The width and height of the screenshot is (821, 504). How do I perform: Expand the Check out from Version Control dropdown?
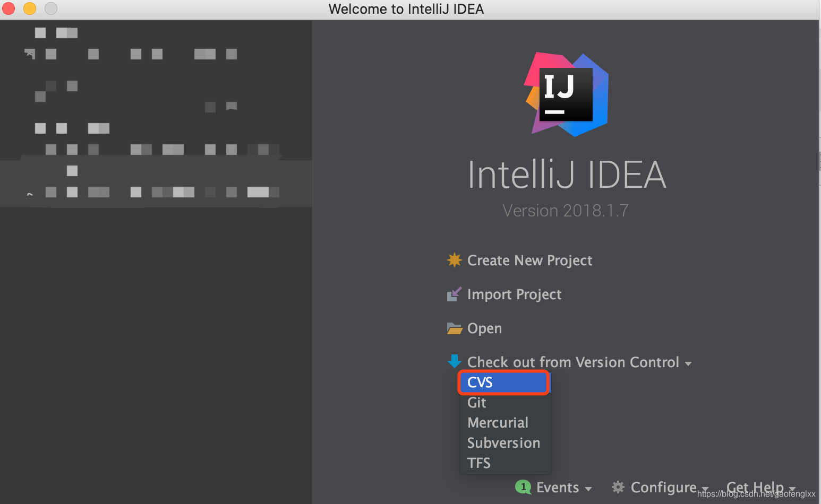click(688, 363)
